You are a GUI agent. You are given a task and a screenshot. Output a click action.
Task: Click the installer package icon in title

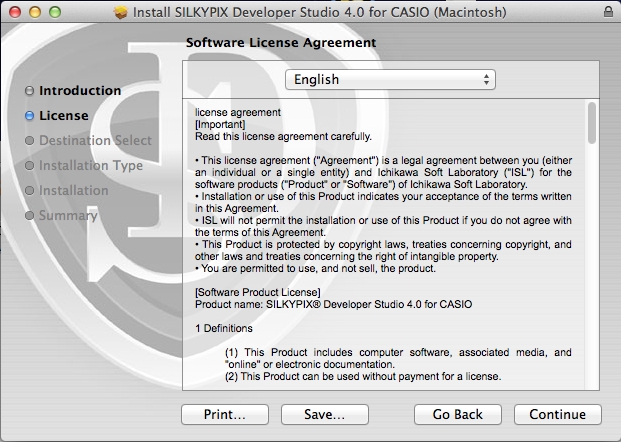coord(121,12)
